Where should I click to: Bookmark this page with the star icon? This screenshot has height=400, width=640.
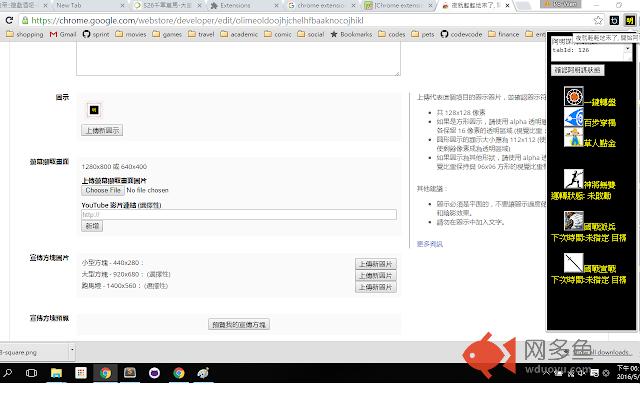click(598, 20)
